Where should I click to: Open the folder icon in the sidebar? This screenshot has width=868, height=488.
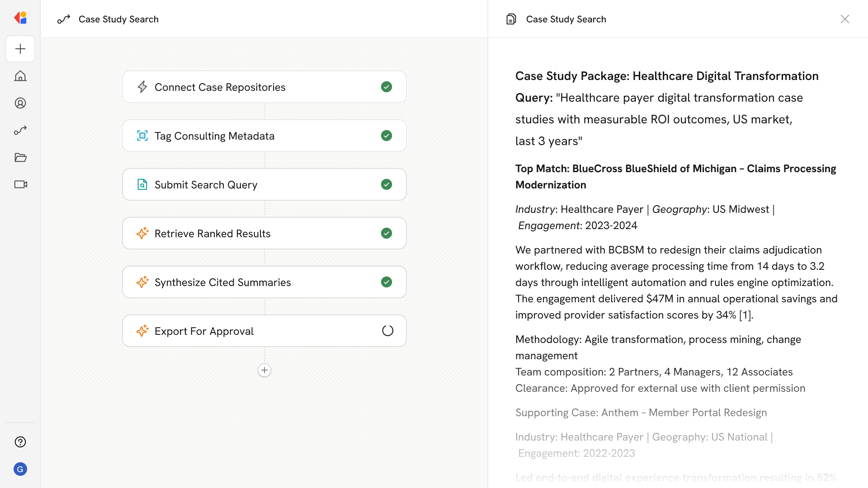pyautogui.click(x=20, y=157)
